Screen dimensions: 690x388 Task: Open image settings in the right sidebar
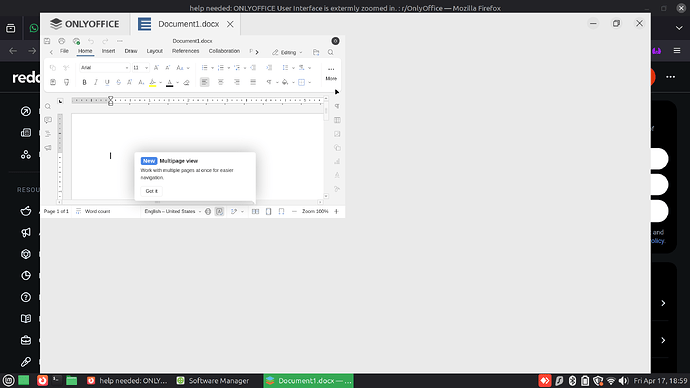point(337,134)
